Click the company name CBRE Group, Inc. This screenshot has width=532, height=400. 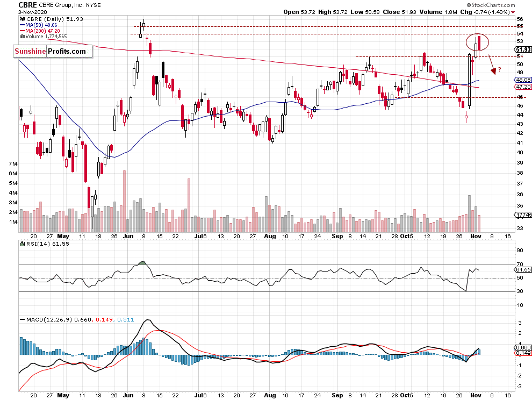tap(62, 5)
